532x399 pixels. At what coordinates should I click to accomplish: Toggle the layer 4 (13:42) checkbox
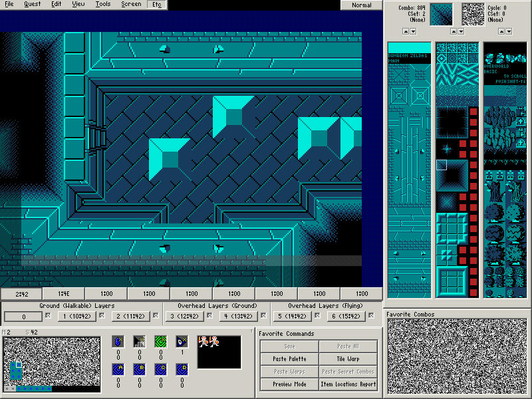(263, 315)
